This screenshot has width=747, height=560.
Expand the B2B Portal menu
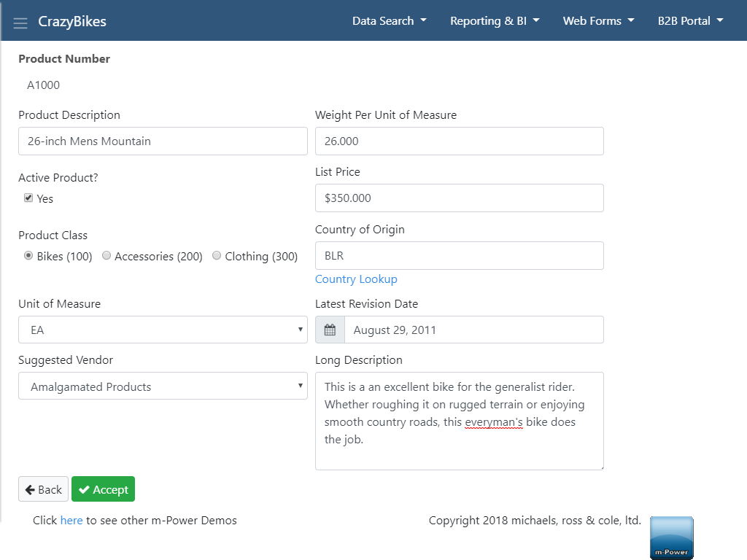690,21
